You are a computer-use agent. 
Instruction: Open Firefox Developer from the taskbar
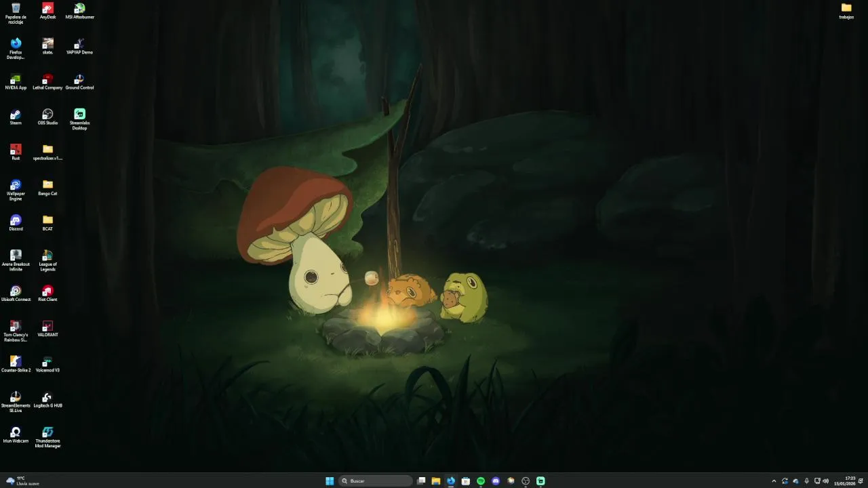click(451, 481)
